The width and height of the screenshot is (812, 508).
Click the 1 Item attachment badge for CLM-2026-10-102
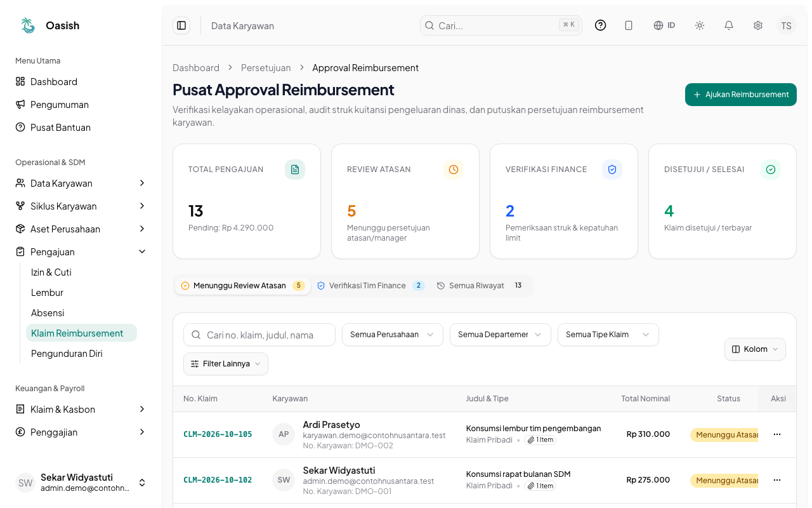540,486
